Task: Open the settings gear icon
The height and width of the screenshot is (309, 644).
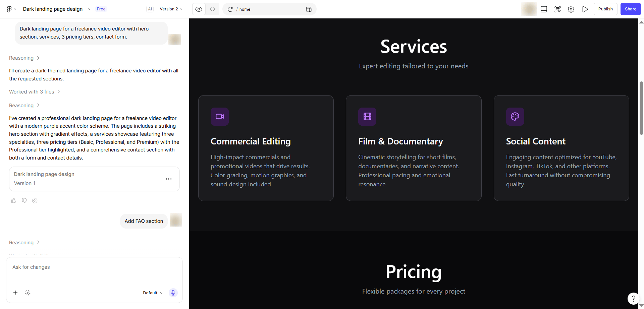Action: (x=571, y=9)
